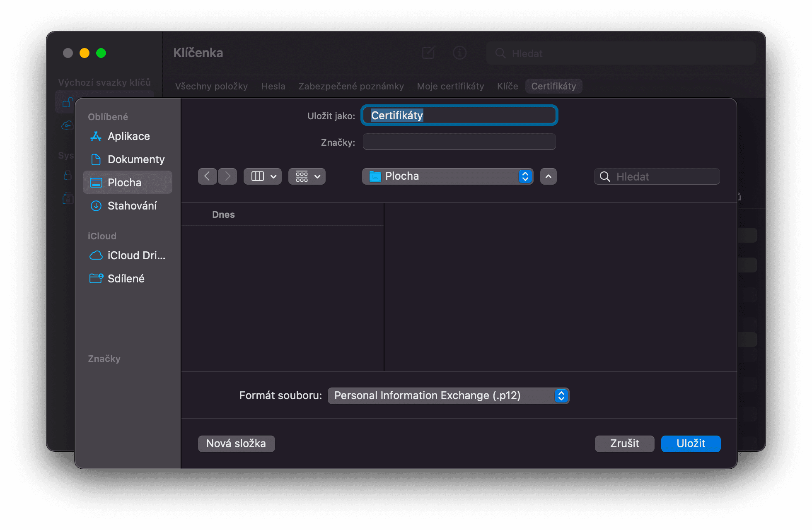Click the Uložit jako filename field
Image resolution: width=812 pixels, height=530 pixels.
[459, 116]
